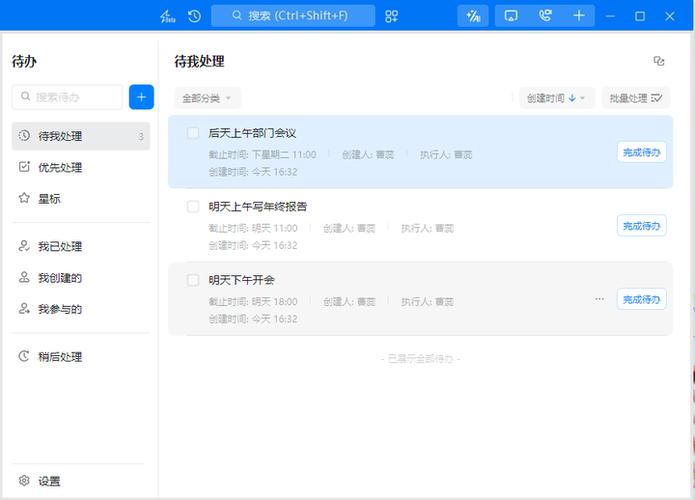
Task: Open the apps grid icon
Action: (391, 16)
